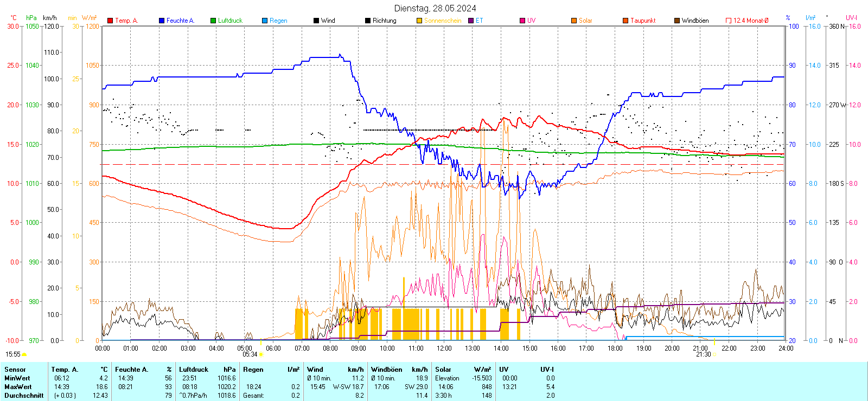
Task: Click the sunrise sun icon at 05:34
Action: 261,354
